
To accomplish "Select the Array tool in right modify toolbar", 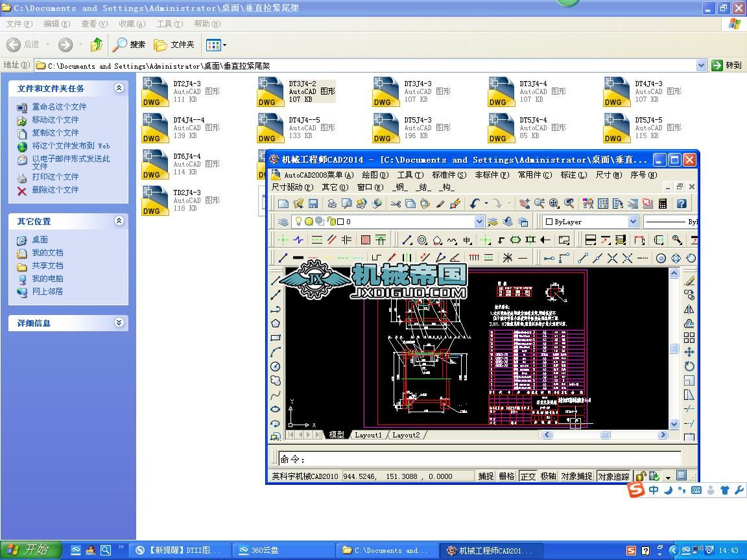I will [x=689, y=338].
